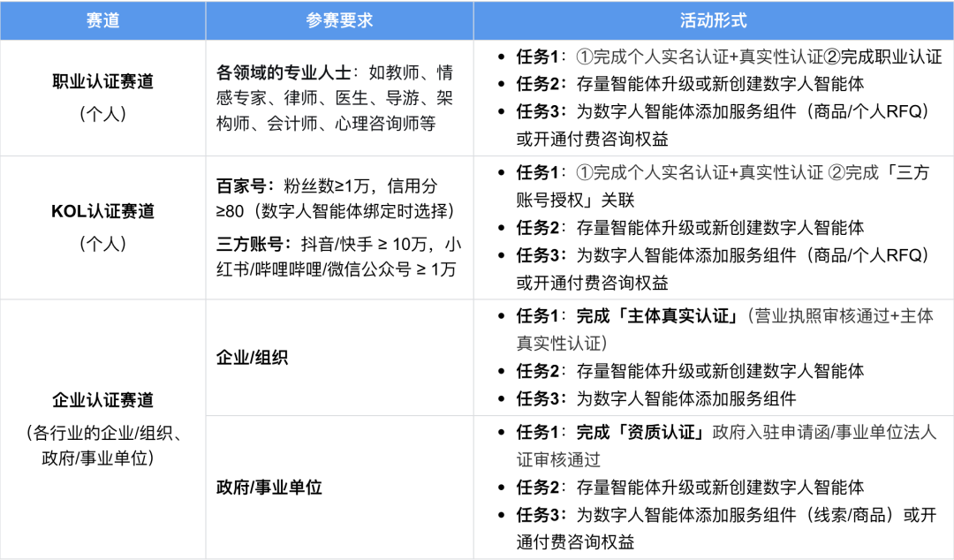954x560 pixels.
Task: Click 开通付费咨询权益 in the last row
Action: click(565, 542)
